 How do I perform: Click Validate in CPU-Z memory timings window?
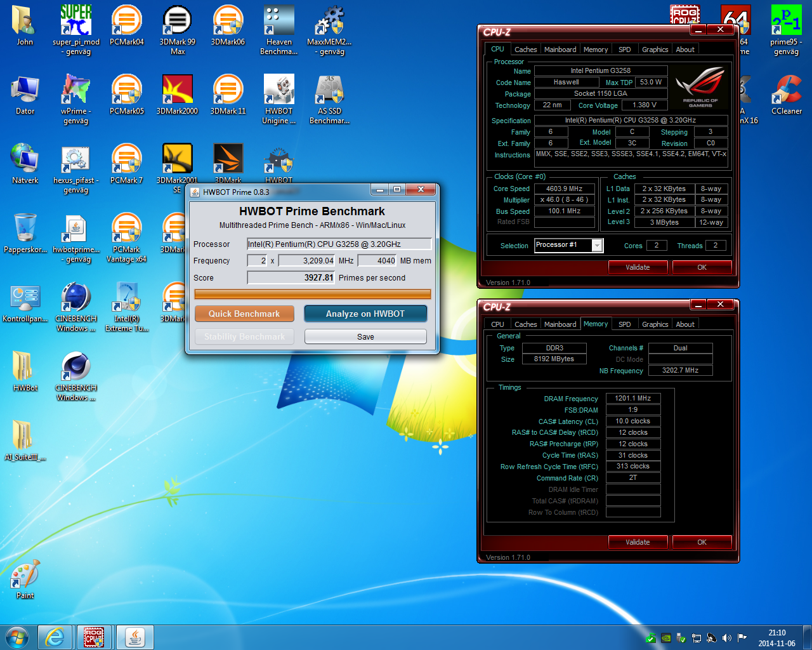pos(638,542)
